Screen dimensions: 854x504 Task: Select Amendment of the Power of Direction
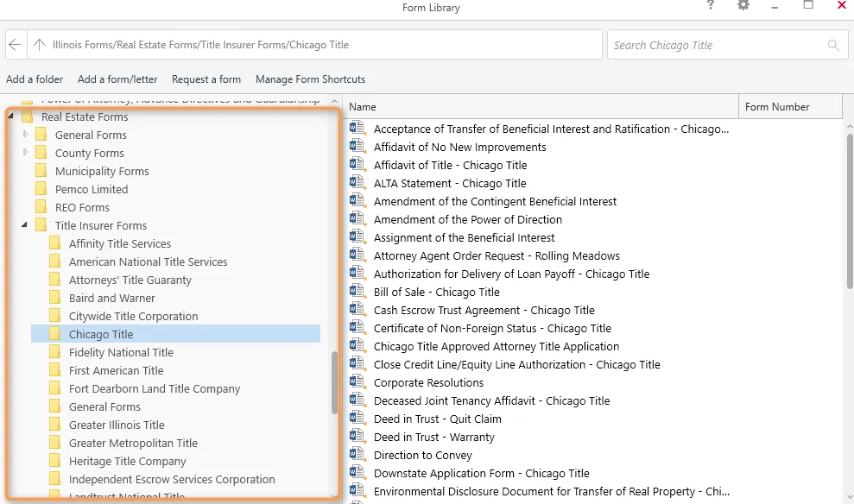point(468,219)
